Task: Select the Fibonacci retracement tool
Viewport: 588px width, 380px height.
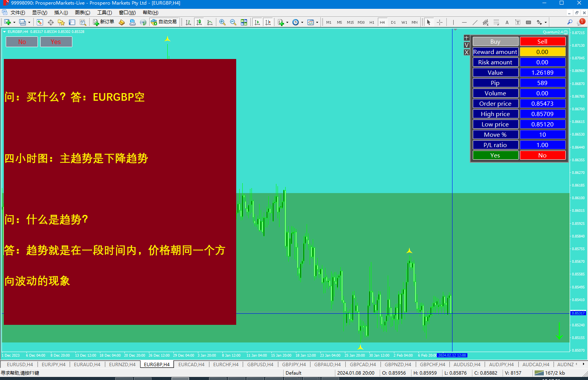Action: 496,22
